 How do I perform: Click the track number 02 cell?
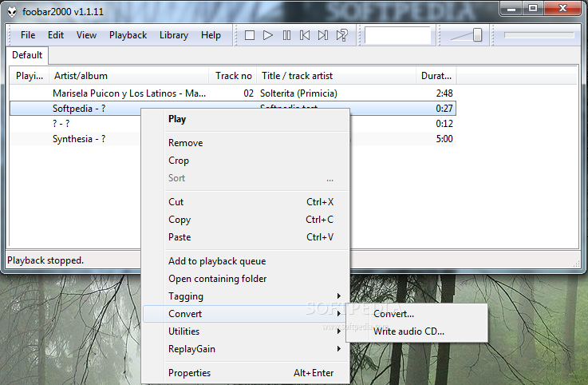pos(248,93)
